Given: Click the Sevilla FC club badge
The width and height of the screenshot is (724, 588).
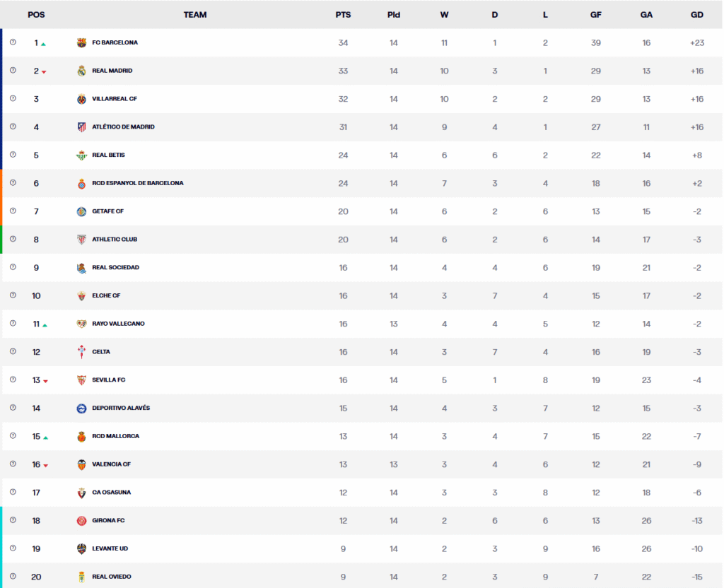Looking at the screenshot, I should (x=81, y=380).
